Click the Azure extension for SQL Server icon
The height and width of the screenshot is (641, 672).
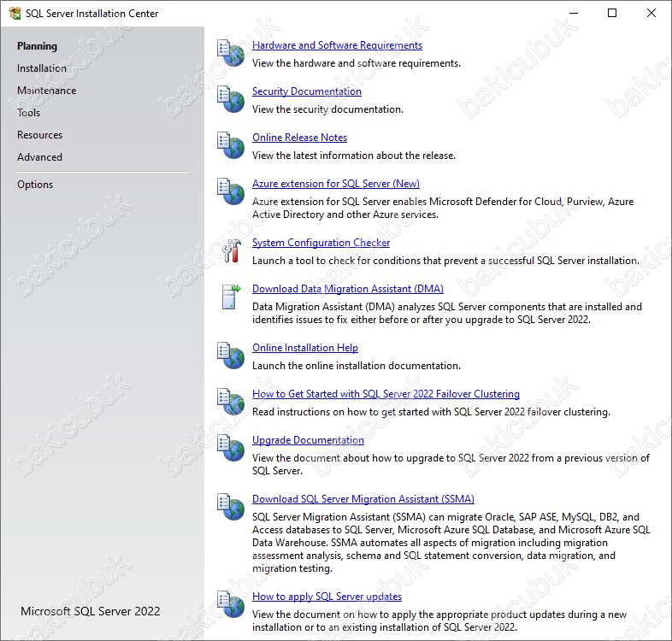(x=231, y=191)
